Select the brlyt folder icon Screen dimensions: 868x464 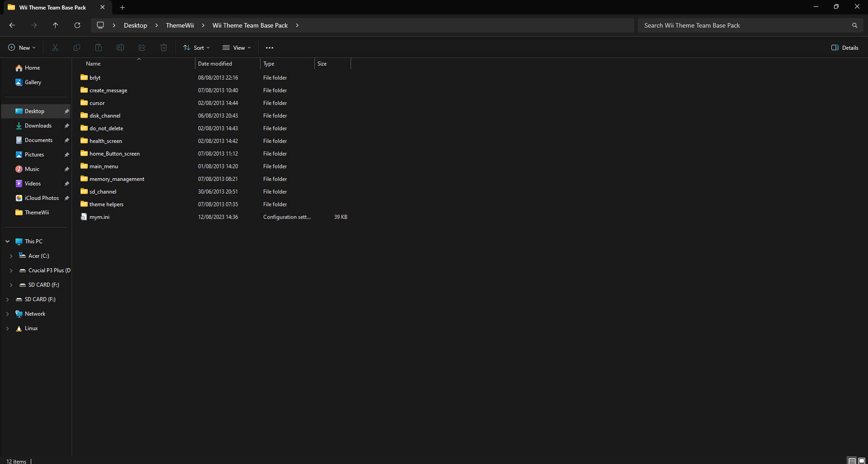tap(84, 77)
